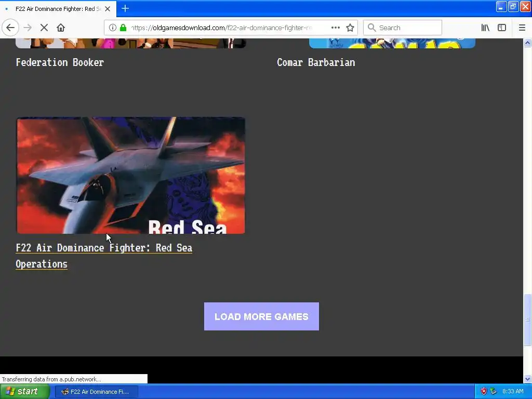The image size is (532, 399).
Task: Open page actions three-dots menu
Action: (x=336, y=28)
